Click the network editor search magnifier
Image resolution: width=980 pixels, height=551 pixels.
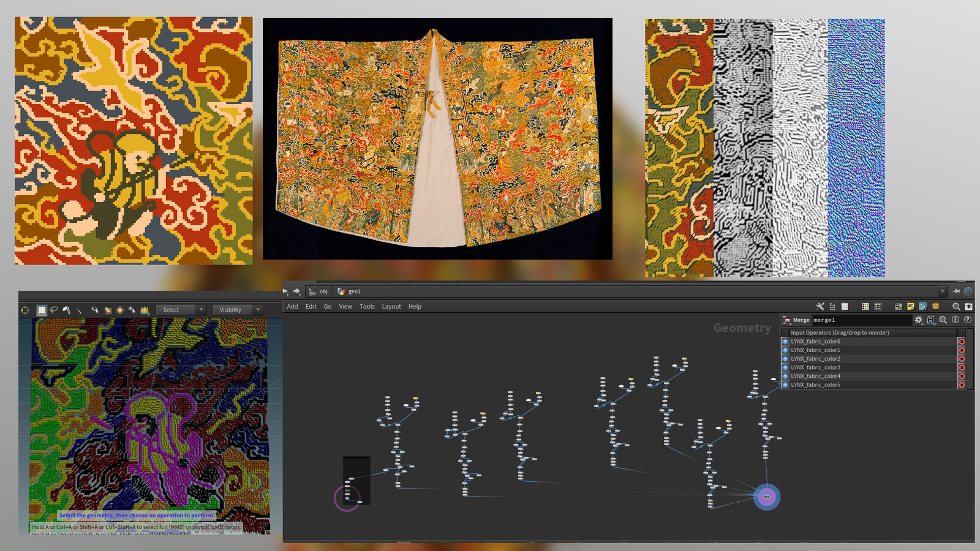[x=956, y=306]
